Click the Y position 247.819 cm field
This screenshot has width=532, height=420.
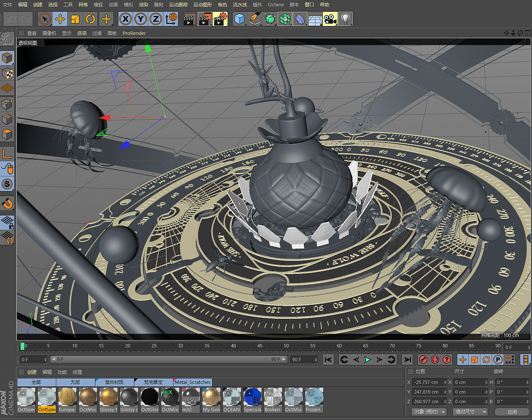coord(428,392)
